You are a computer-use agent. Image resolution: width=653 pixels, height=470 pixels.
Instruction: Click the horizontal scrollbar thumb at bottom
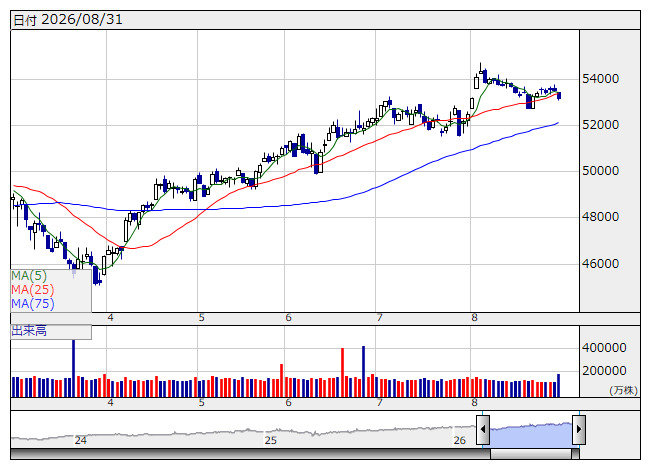click(531, 454)
